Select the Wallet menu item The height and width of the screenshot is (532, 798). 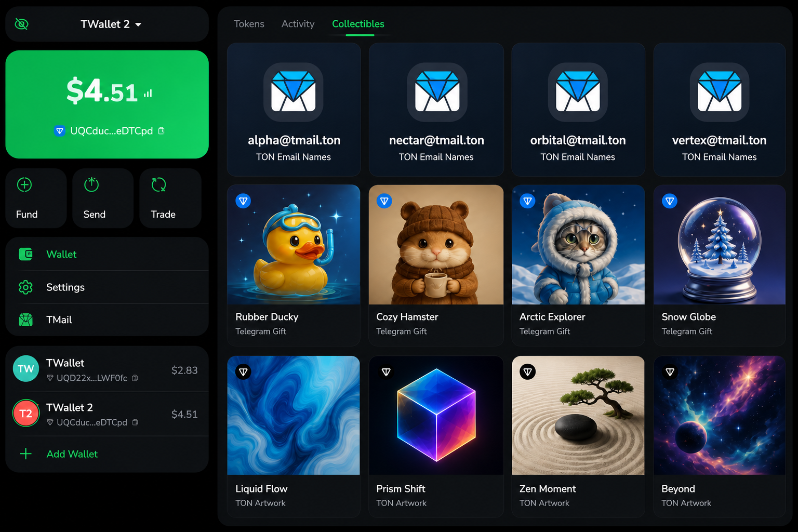point(107,254)
